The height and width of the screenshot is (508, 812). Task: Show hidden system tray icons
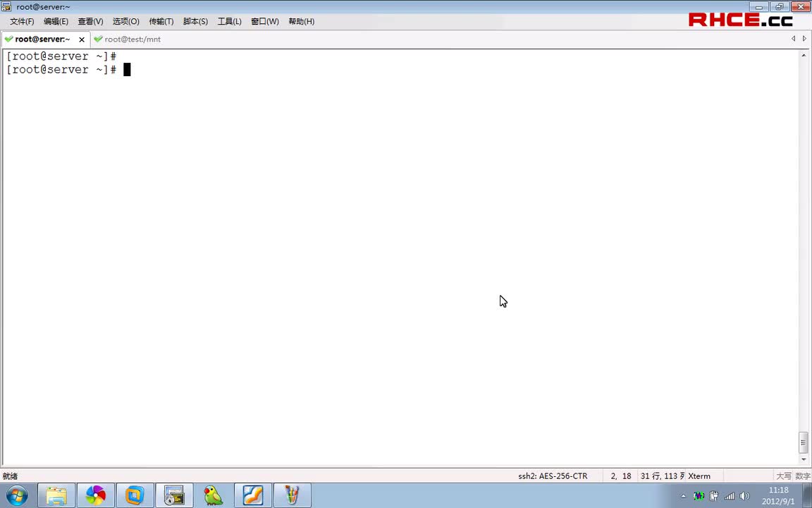(x=684, y=496)
